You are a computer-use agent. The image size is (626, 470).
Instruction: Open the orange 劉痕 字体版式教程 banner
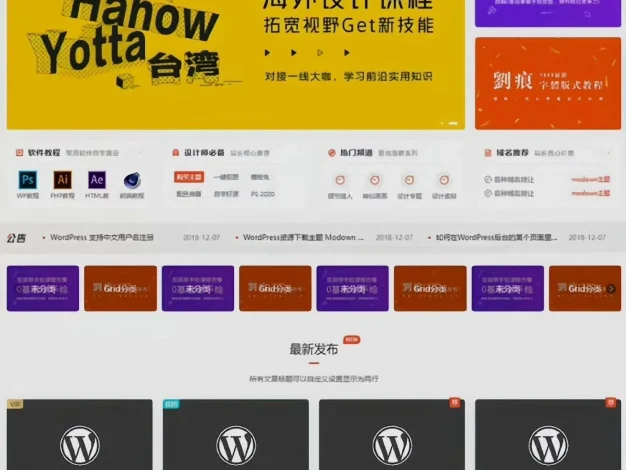(x=548, y=83)
